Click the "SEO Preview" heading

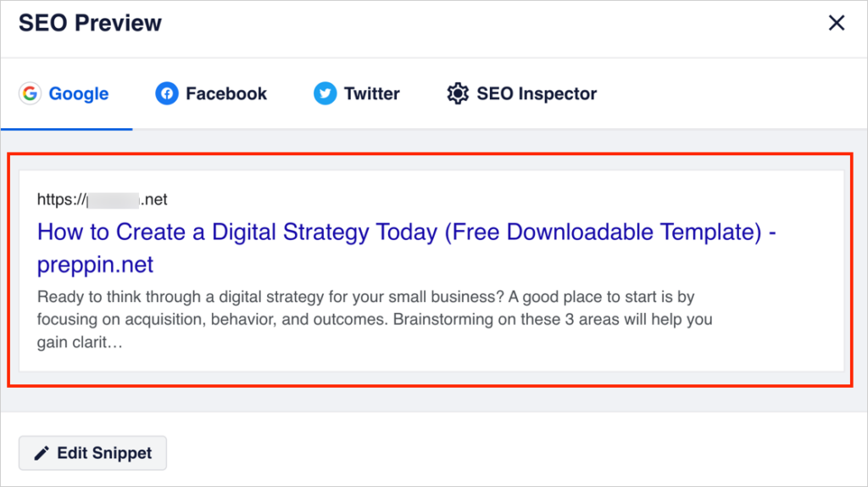tap(90, 23)
